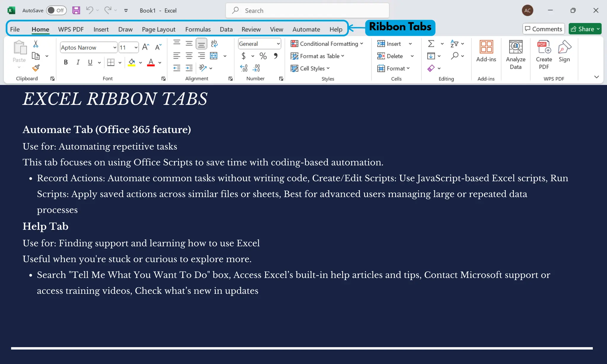Toggle the AutoSave switch
The height and width of the screenshot is (364, 607).
56,10
